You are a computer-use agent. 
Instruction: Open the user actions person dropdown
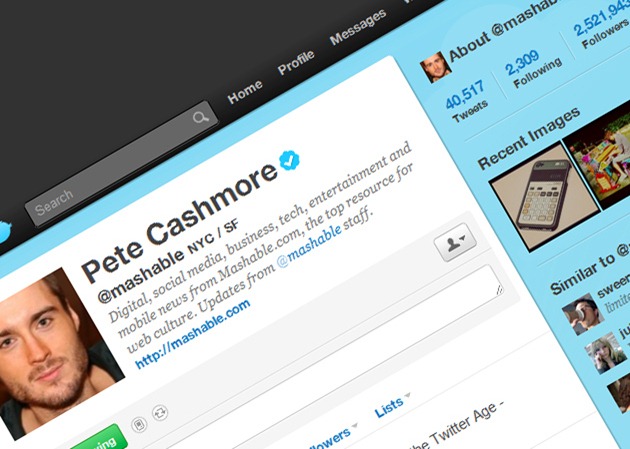point(456,242)
